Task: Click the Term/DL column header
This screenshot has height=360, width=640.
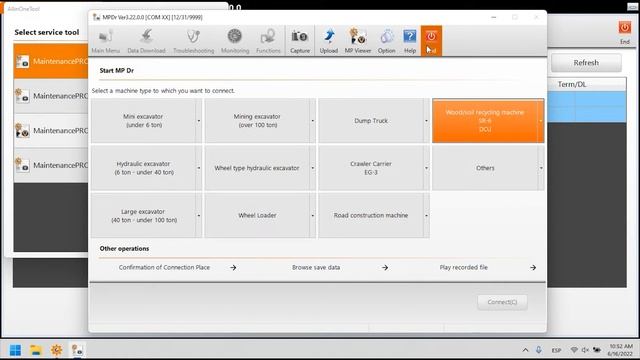Action: click(572, 84)
